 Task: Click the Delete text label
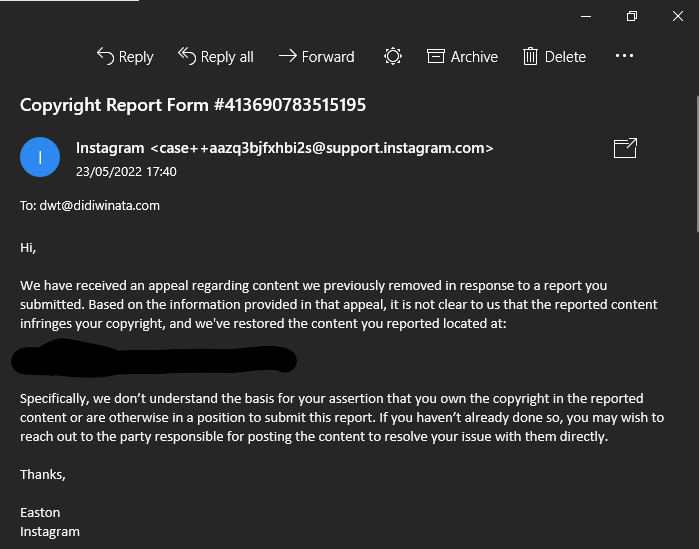pyautogui.click(x=565, y=57)
